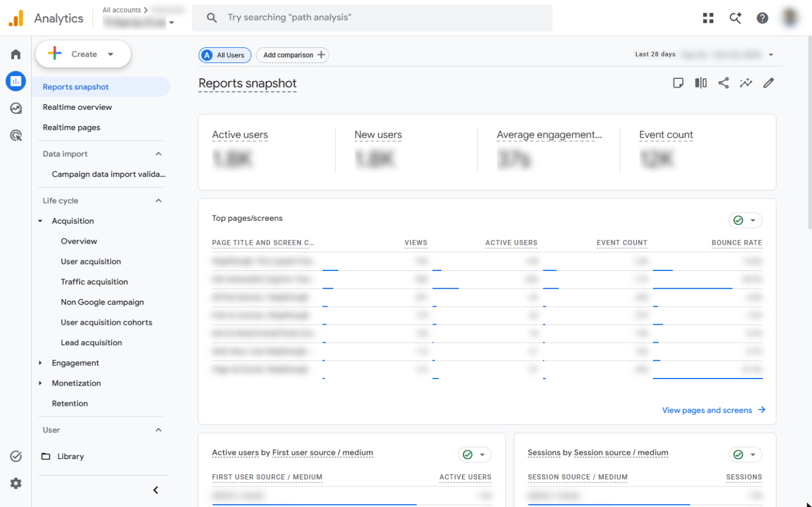Open Sessions by source data quality dropdown
812x507 pixels.
[745, 454]
